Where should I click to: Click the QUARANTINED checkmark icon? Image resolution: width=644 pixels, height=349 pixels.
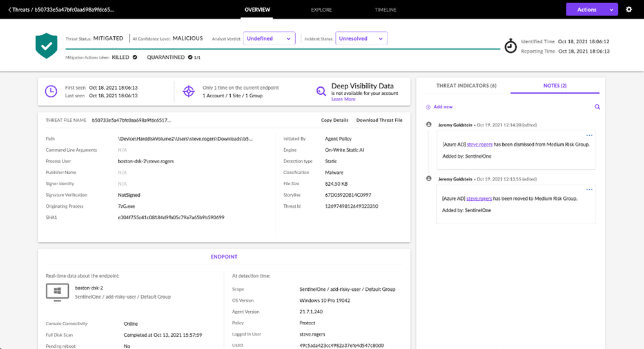(x=190, y=57)
